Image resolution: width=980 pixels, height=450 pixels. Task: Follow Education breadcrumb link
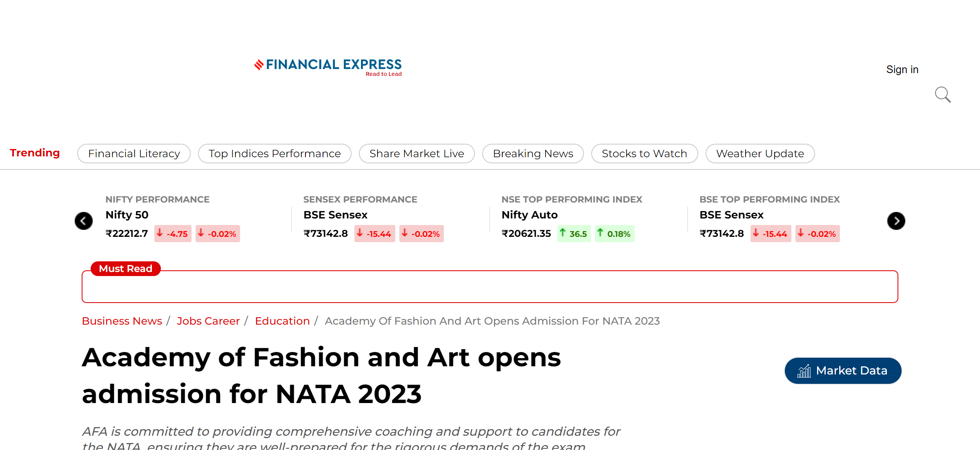(282, 321)
